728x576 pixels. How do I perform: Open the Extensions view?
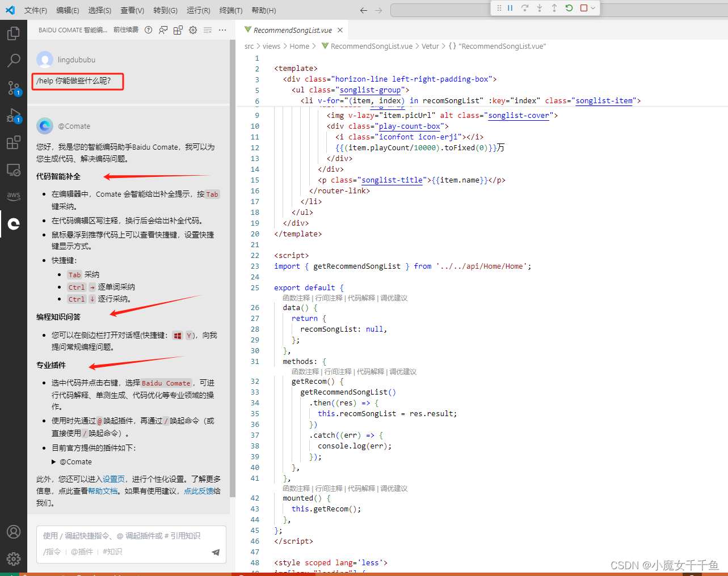(x=14, y=142)
